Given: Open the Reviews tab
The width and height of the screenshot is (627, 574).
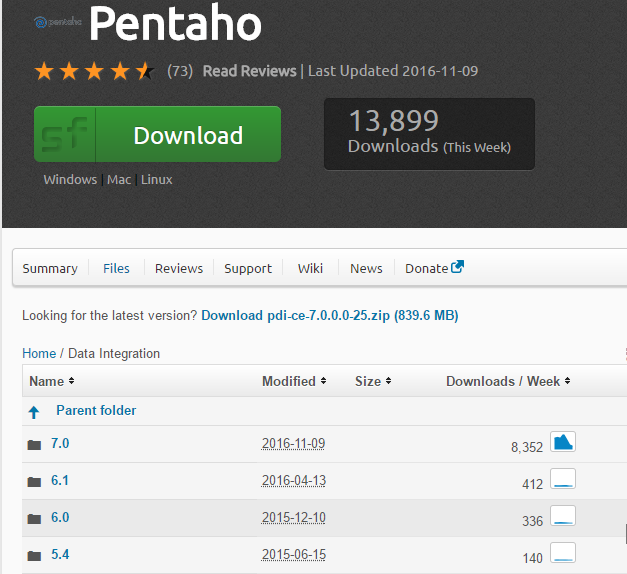Looking at the screenshot, I should pyautogui.click(x=179, y=268).
